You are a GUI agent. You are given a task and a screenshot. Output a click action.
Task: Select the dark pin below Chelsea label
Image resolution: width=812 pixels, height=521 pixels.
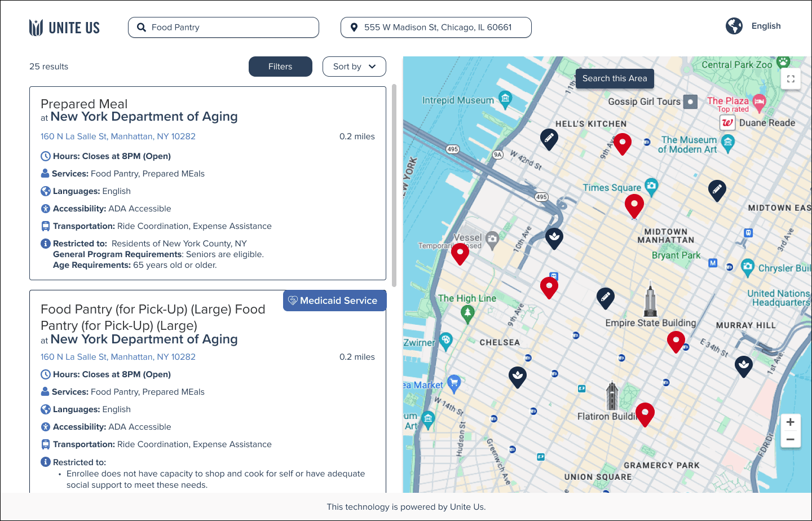pos(518,377)
